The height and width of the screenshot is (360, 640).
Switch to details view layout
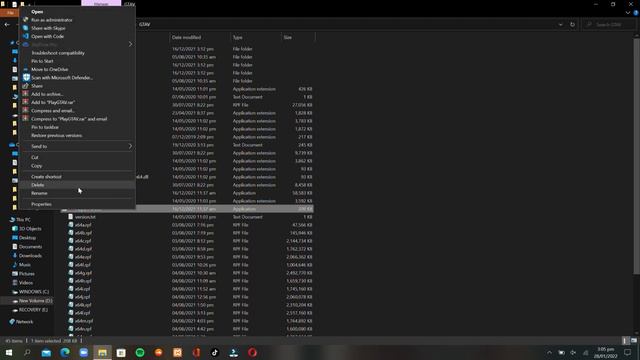(625, 340)
